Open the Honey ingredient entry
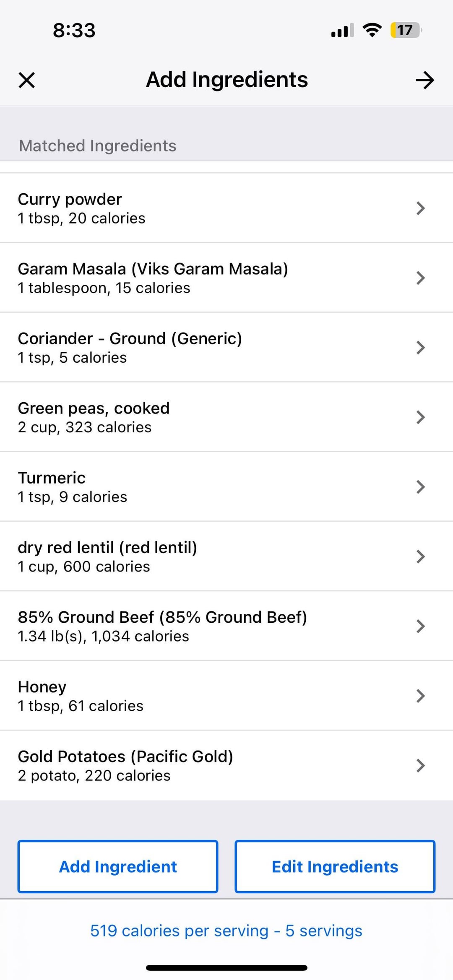This screenshot has height=980, width=453. pyautogui.click(x=42, y=687)
